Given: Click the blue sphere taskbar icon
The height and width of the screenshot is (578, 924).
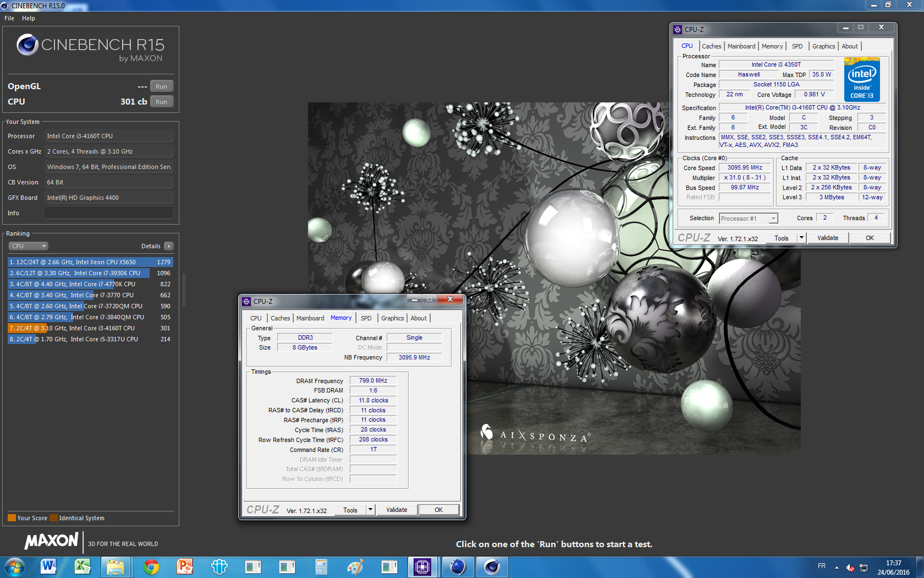Looking at the screenshot, I should (458, 567).
